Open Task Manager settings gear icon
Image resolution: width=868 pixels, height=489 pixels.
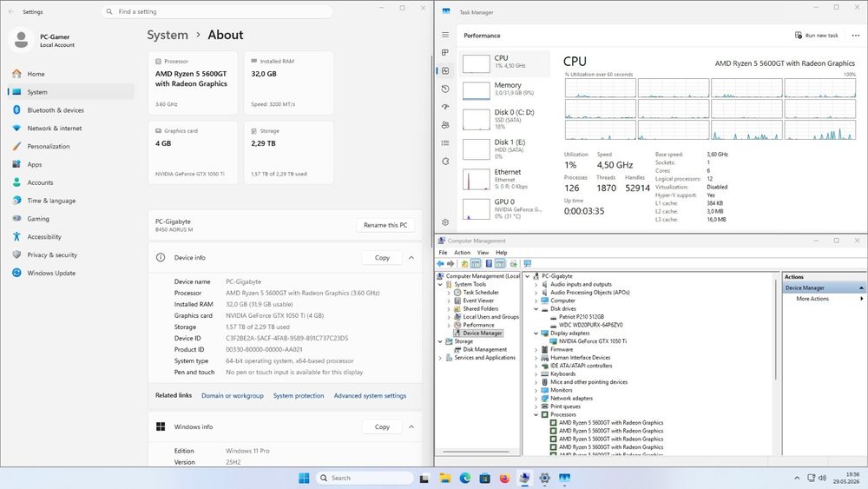pos(445,222)
